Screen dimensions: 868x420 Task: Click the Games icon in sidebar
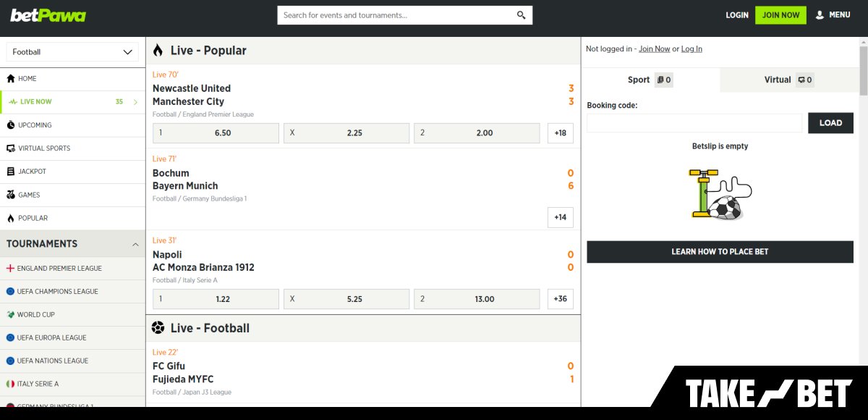click(x=11, y=195)
